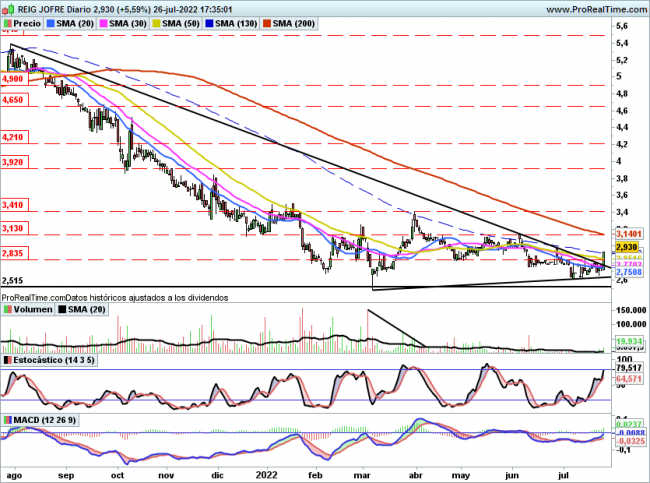Click the SMA (130) legend label
Image resolution: width=650 pixels, height=483 pixels.
[x=236, y=24]
